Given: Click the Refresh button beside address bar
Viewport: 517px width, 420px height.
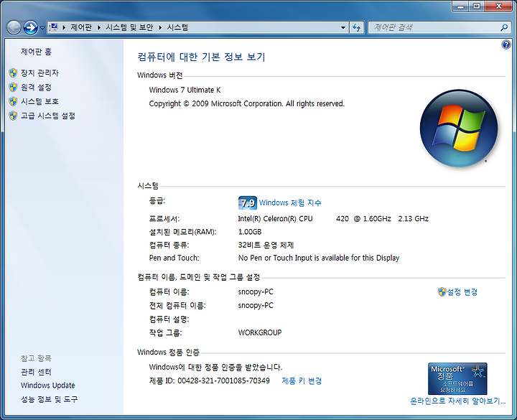Looking at the screenshot, I should (x=356, y=28).
